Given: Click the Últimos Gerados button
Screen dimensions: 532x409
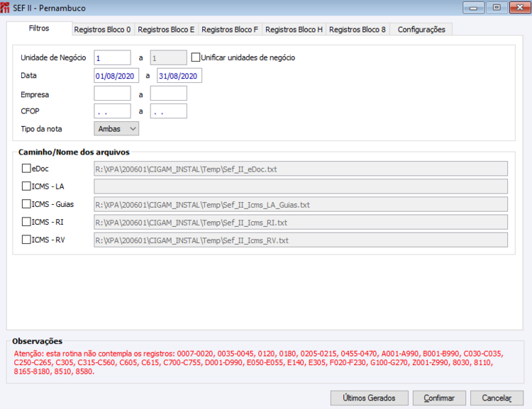Looking at the screenshot, I should 369,398.
